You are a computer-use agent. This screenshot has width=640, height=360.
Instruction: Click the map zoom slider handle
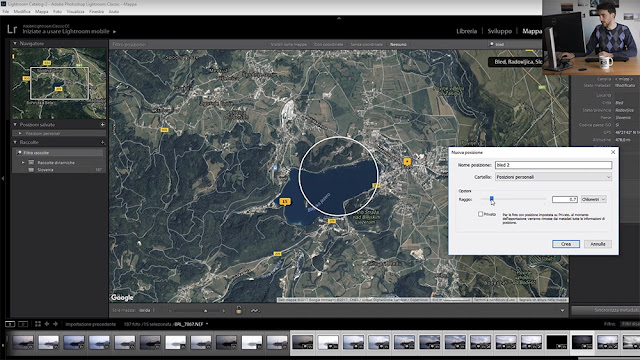click(205, 311)
